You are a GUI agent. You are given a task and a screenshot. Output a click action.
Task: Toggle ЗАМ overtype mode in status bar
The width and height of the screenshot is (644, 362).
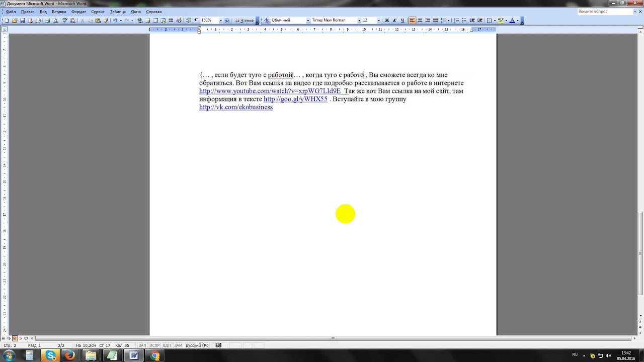point(178,345)
